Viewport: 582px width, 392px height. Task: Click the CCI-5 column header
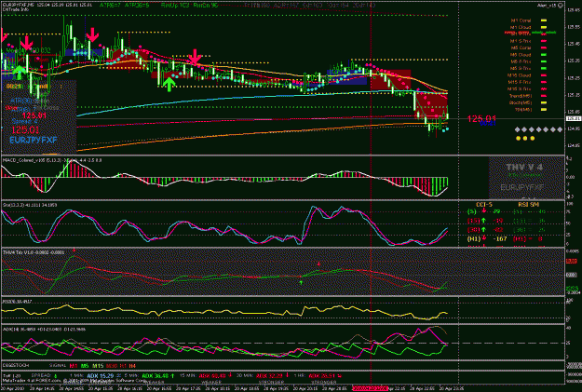click(x=484, y=205)
